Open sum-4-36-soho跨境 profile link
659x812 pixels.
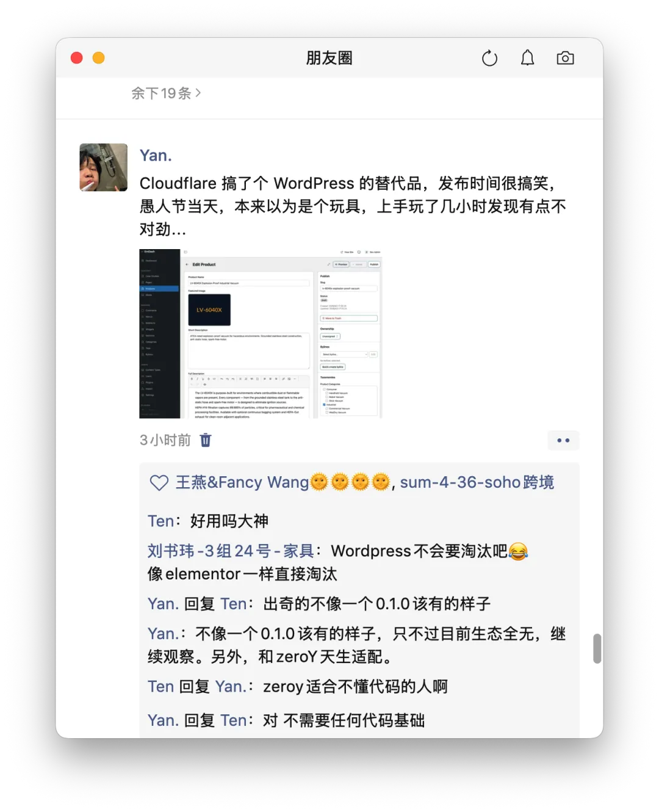point(477,482)
